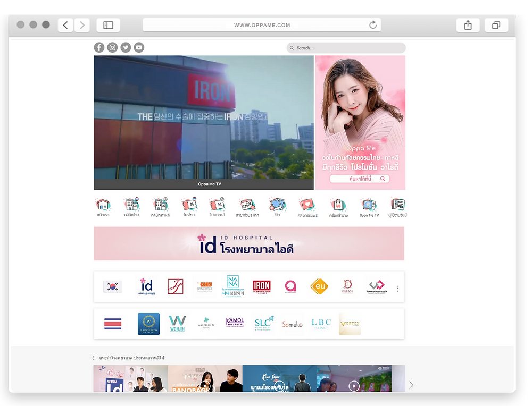This screenshot has height=406, width=532.
Task: Open the Vertex gold logo
Action: click(x=350, y=324)
